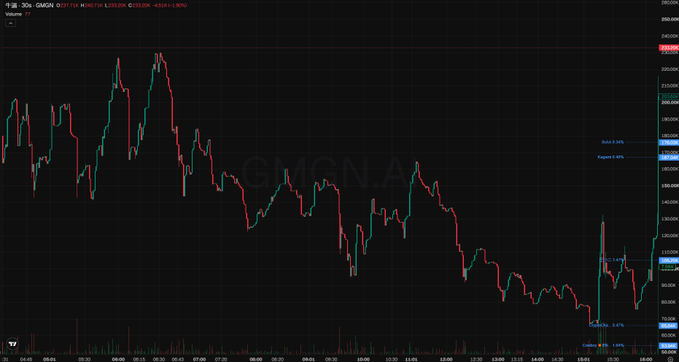The image size is (679, 362).
Task: Click the 150.00K price axis label
Action: [x=669, y=185]
